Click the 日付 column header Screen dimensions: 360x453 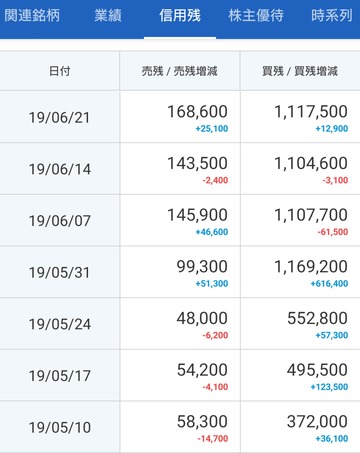click(60, 71)
